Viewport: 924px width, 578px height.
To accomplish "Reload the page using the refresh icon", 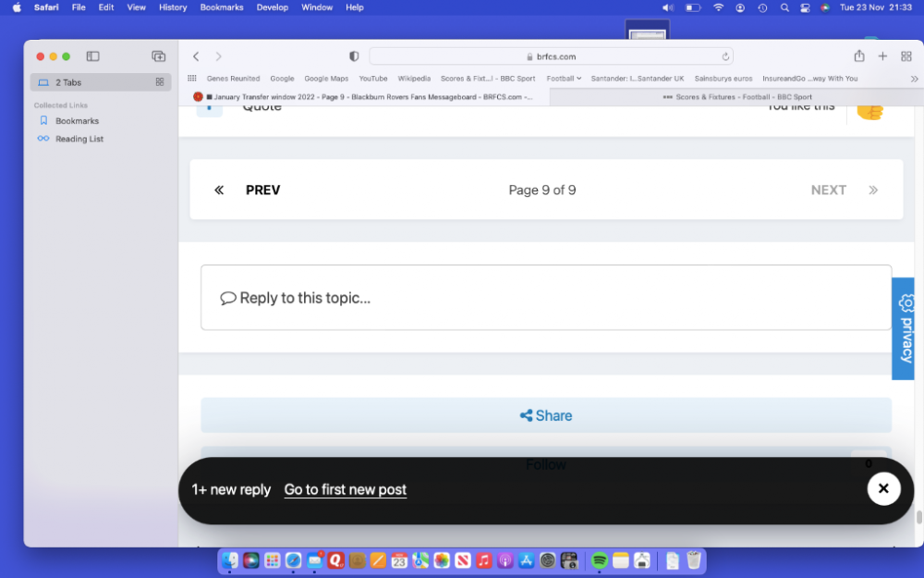I will [x=725, y=56].
